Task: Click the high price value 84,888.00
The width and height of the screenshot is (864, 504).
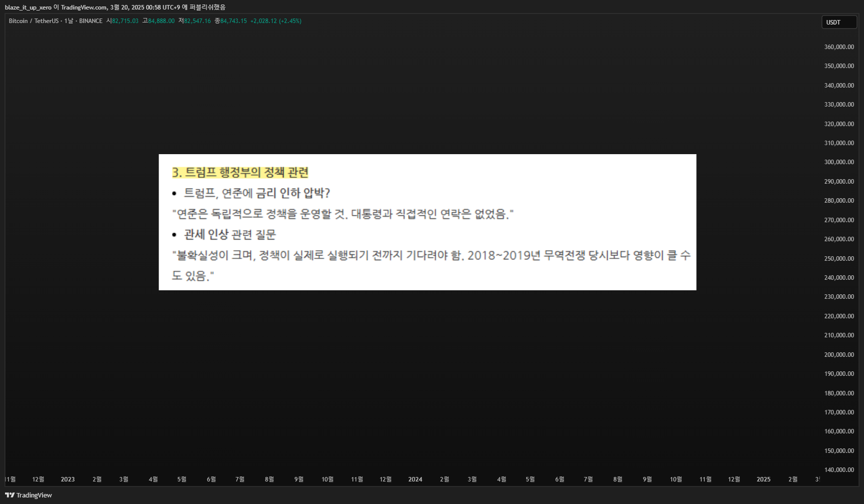Action: (161, 21)
